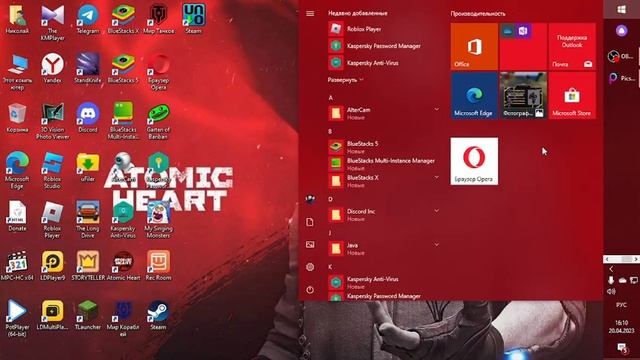The height and width of the screenshot is (360, 640).
Task: Open Браузер Opera shortcut on the desktop
Action: [158, 72]
